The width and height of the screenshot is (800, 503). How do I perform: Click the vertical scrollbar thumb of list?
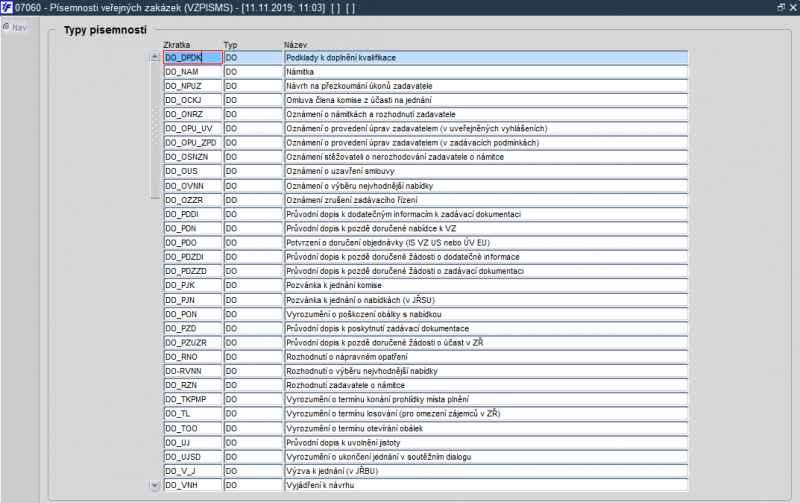coord(155,130)
